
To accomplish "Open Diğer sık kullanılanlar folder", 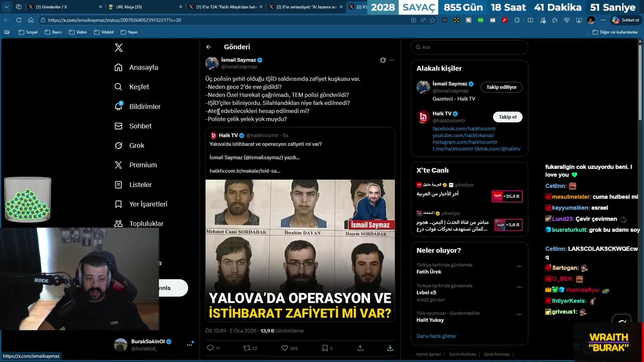I will (x=615, y=32).
